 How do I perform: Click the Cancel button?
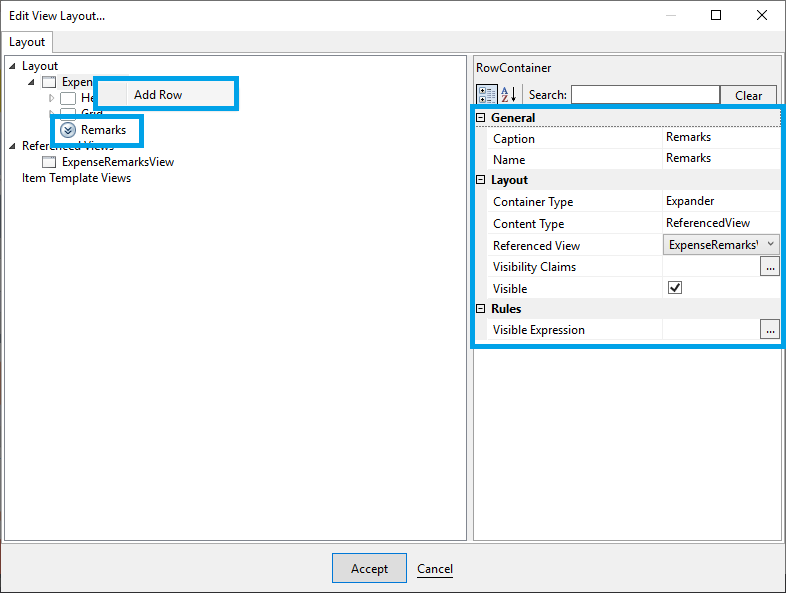(435, 568)
